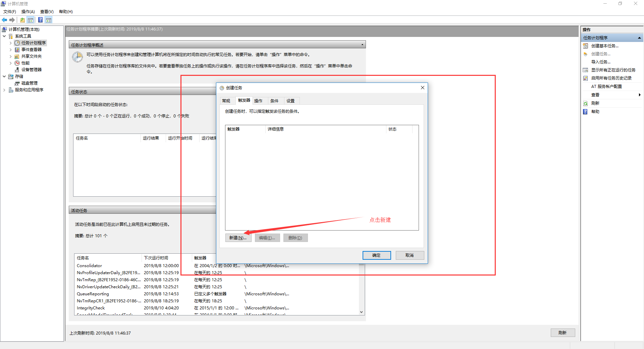Open the 查看(V) menu
The width and height of the screenshot is (644, 349).
pyautogui.click(x=47, y=12)
